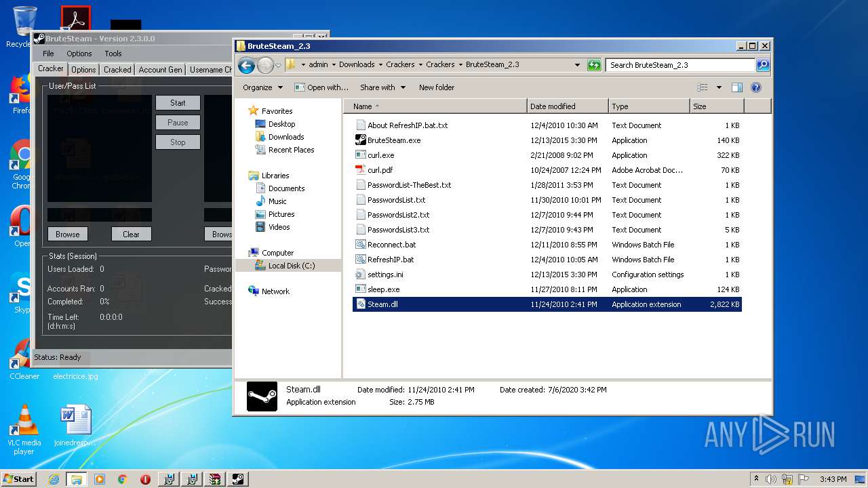Image resolution: width=868 pixels, height=488 pixels.
Task: Click the Search BruteSteam_2.3 field
Action: [x=680, y=65]
